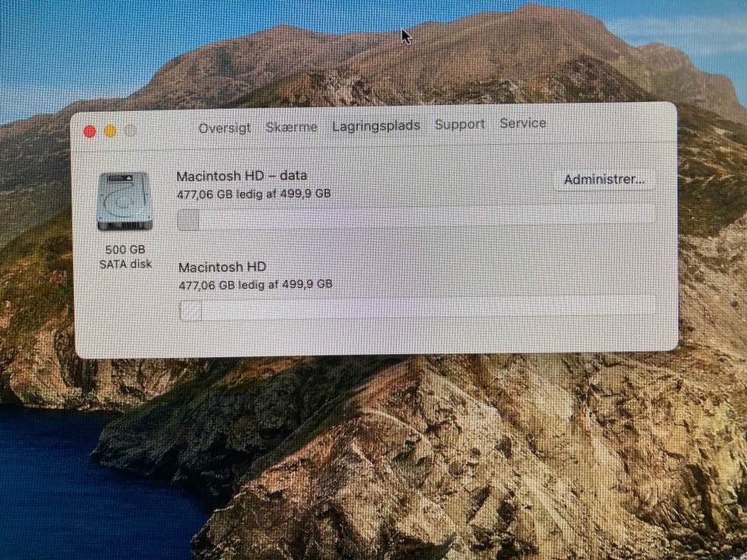Close the window with red button

(89, 131)
